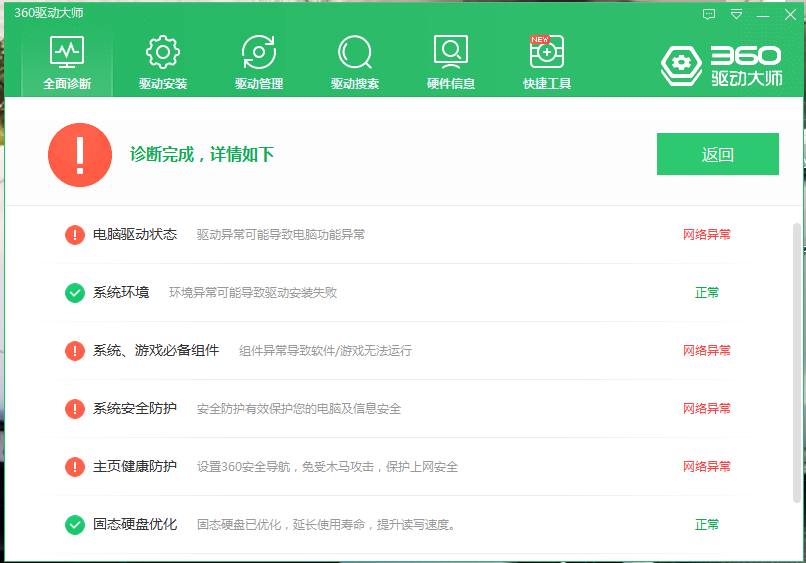Click 网络异常 status for 电脑驱动状态
The width and height of the screenshot is (806, 563).
(x=707, y=234)
